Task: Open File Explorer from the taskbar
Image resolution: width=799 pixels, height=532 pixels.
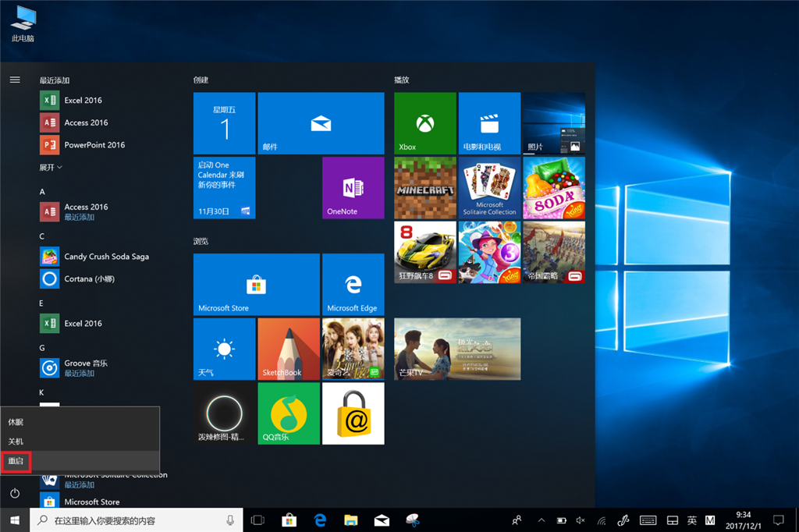Action: [x=351, y=520]
